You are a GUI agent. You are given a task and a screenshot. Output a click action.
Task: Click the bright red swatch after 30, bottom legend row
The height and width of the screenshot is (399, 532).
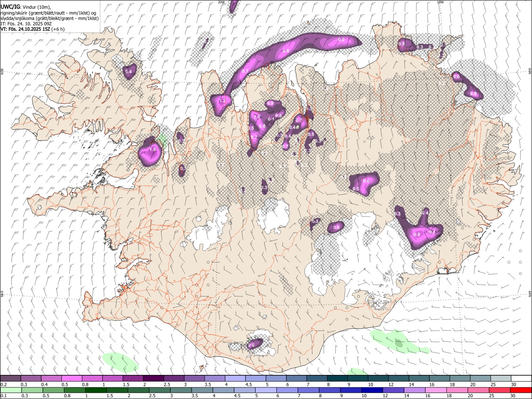520,390
